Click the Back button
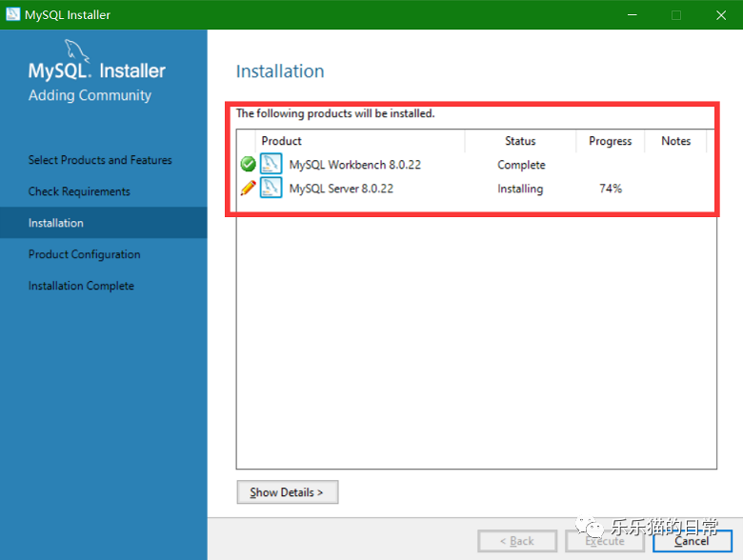743x560 pixels. [517, 541]
